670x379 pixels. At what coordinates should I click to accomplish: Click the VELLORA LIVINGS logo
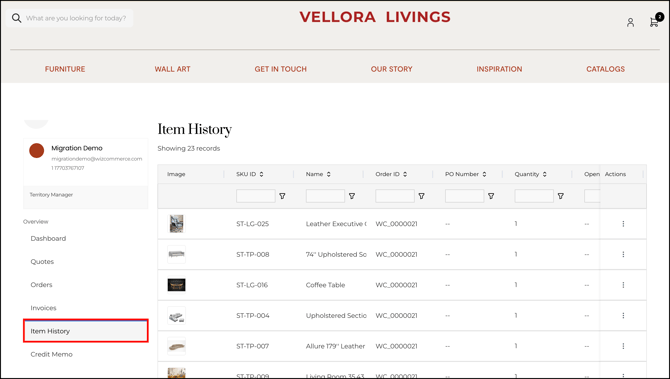pos(375,17)
